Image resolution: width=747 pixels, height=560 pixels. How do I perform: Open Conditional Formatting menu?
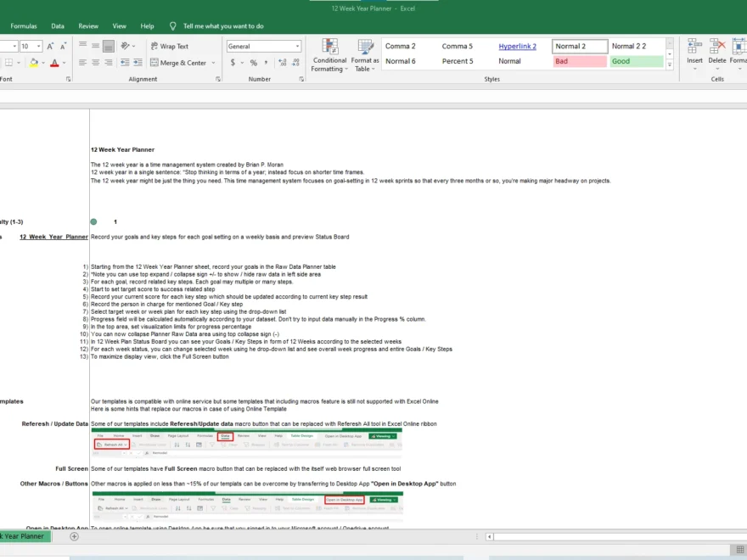click(329, 56)
